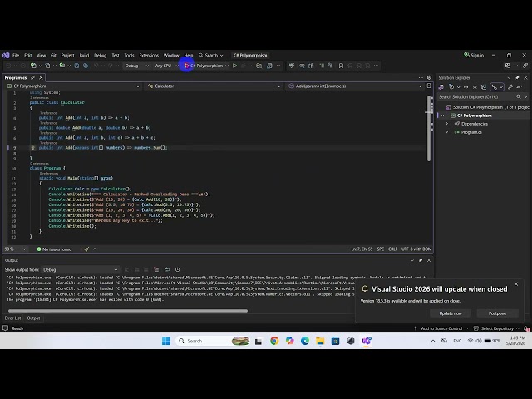Image resolution: width=532 pixels, height=399 pixels.
Task: Click No issues found indicator
Action: click(x=54, y=249)
